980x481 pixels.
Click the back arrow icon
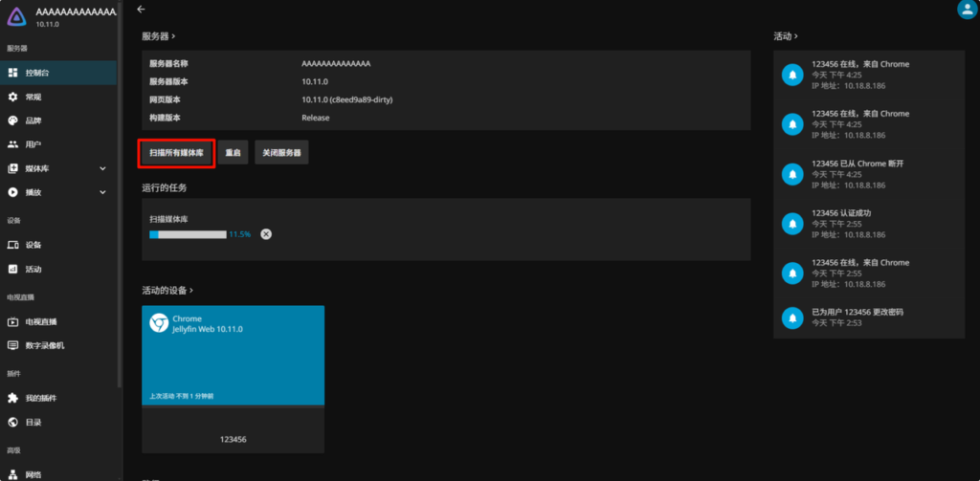141,9
